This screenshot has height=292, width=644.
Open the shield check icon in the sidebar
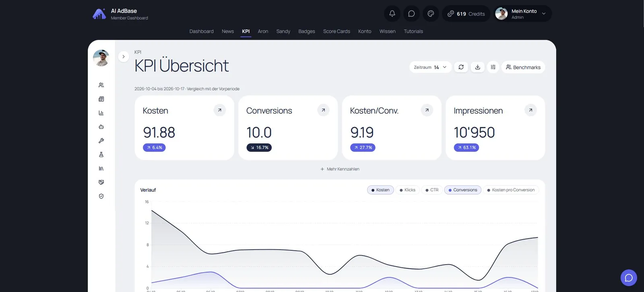tap(101, 196)
